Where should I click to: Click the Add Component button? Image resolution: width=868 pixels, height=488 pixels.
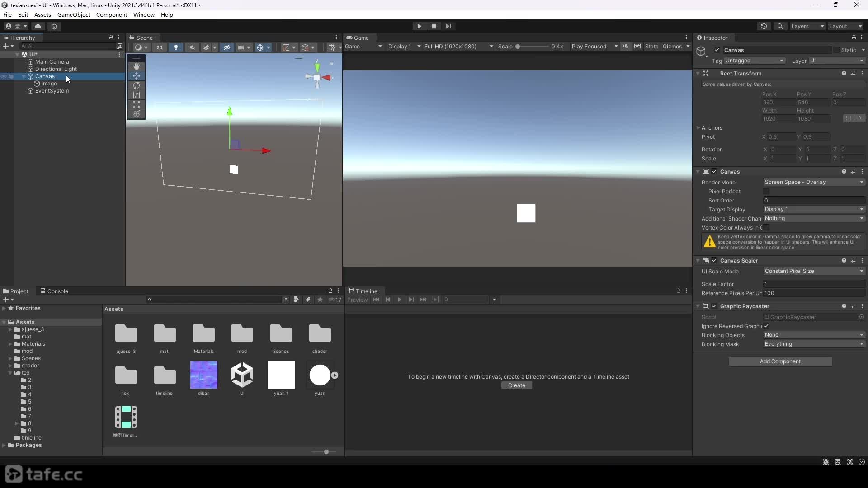coord(780,361)
